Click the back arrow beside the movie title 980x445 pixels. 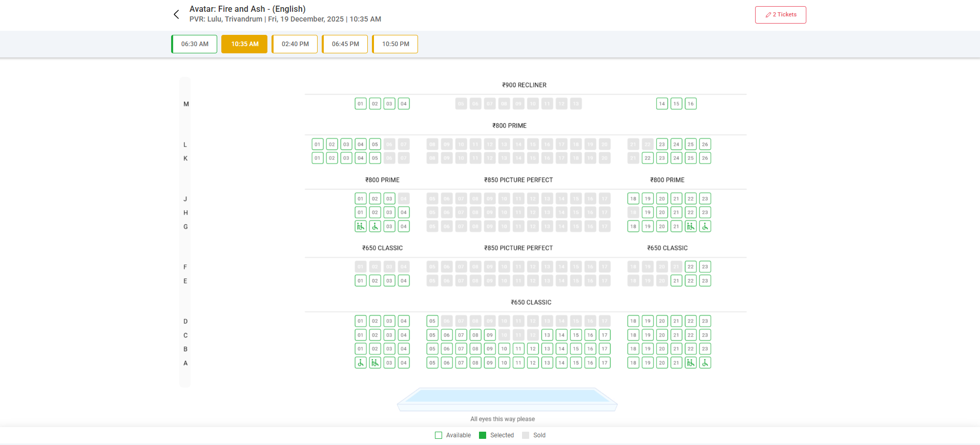click(x=176, y=14)
